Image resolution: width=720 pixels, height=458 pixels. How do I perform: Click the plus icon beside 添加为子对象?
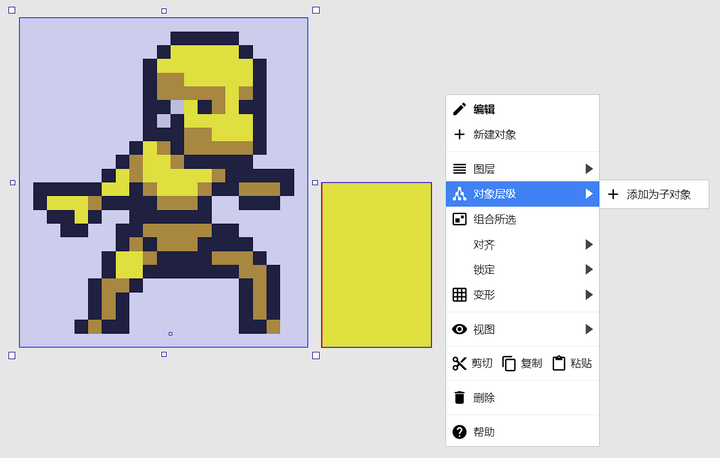coord(613,194)
